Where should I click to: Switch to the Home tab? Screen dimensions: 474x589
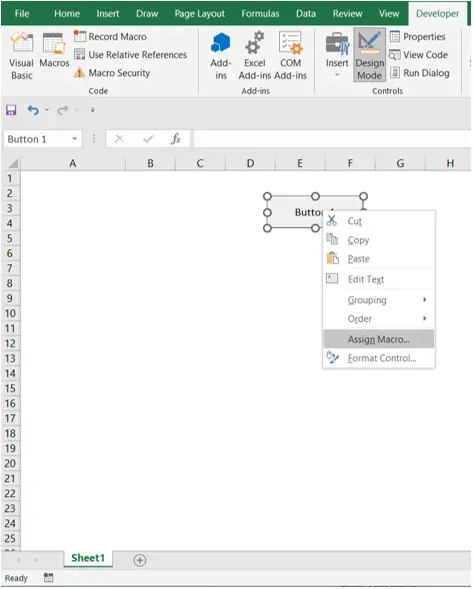pyautogui.click(x=67, y=14)
